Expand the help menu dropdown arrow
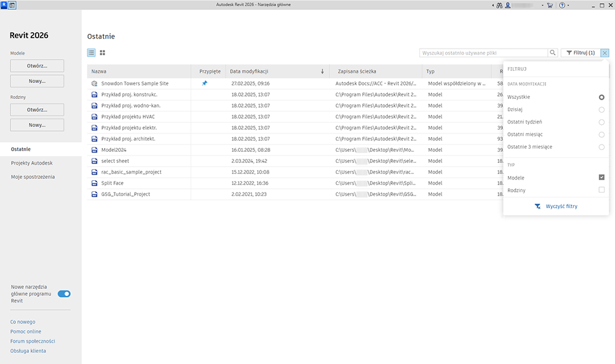615x364 pixels. 568,6
